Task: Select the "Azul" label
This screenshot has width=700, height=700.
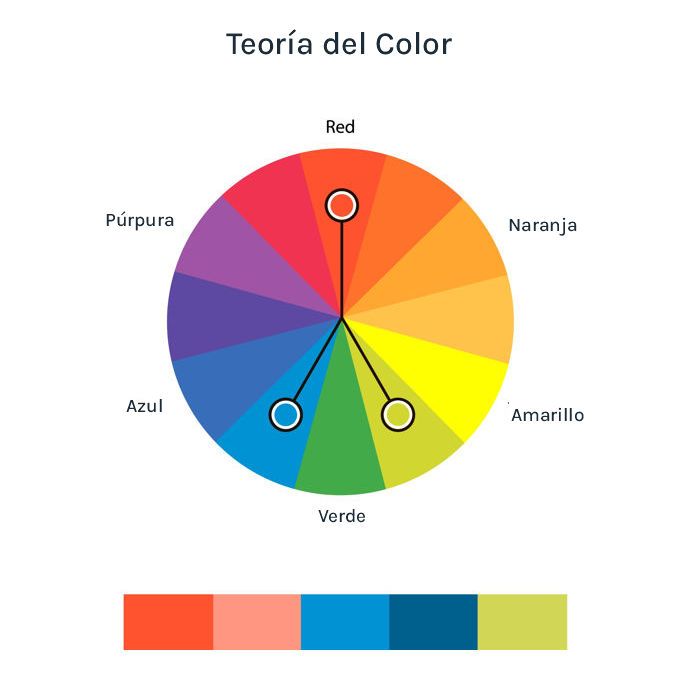Action: click(x=144, y=406)
